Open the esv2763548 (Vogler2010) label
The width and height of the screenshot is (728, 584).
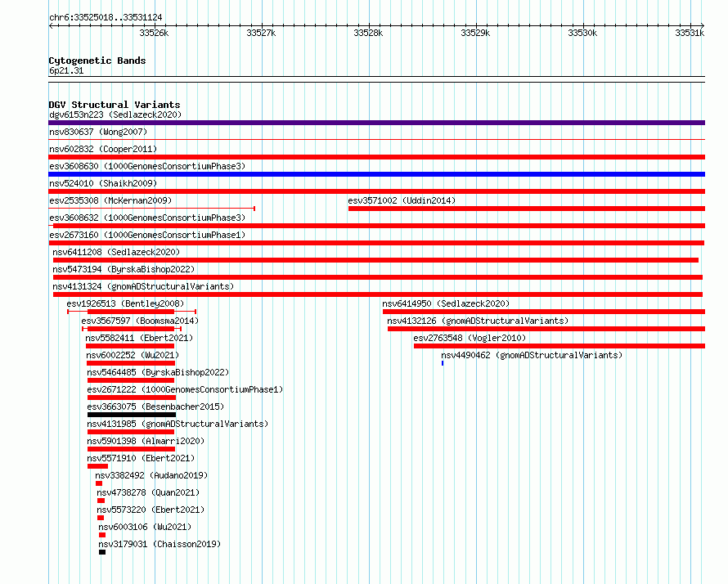pyautogui.click(x=470, y=338)
